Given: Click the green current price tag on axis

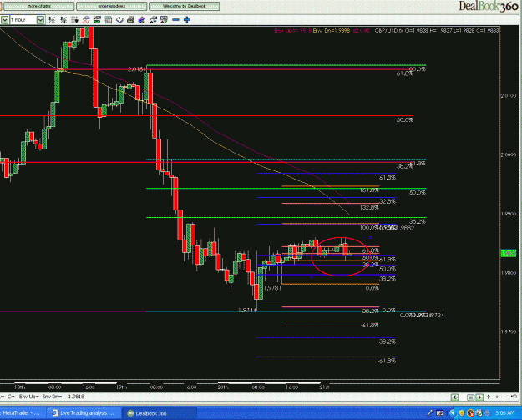Looking at the screenshot, I should (x=509, y=254).
